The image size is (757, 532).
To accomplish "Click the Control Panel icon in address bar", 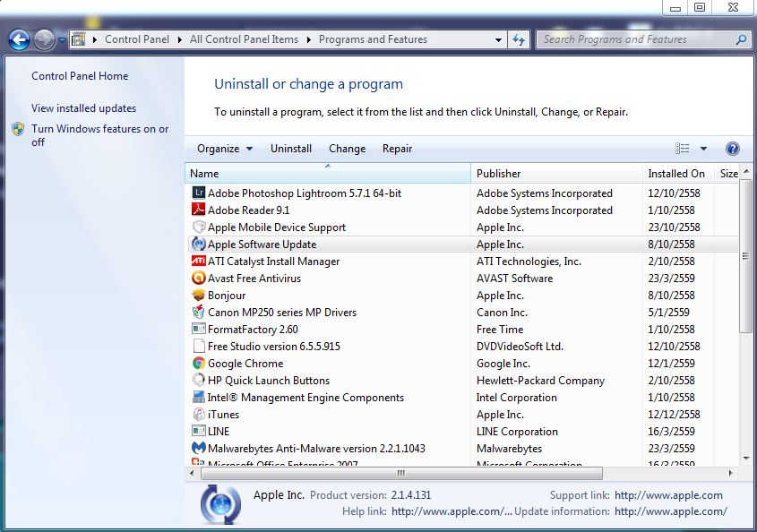I will (79, 39).
